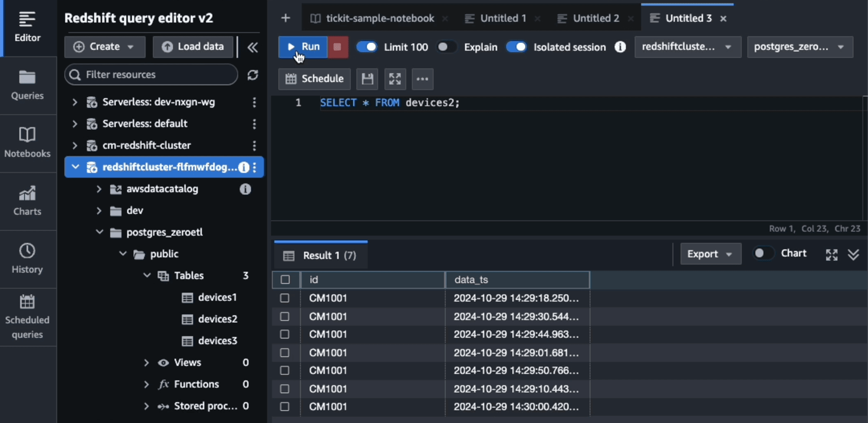868x423 pixels.
Task: Show Isolated session info icon
Action: tap(620, 47)
